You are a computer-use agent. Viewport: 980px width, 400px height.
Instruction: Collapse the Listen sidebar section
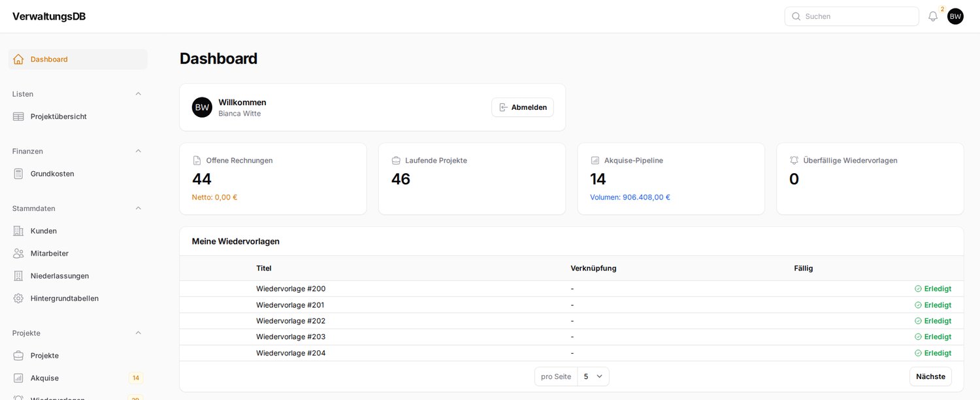138,94
